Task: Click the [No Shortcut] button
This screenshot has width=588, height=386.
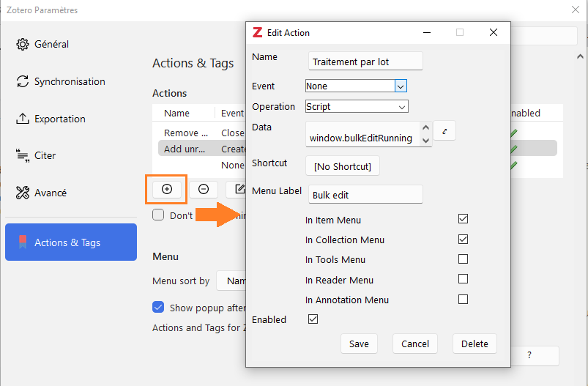Action: pyautogui.click(x=343, y=166)
